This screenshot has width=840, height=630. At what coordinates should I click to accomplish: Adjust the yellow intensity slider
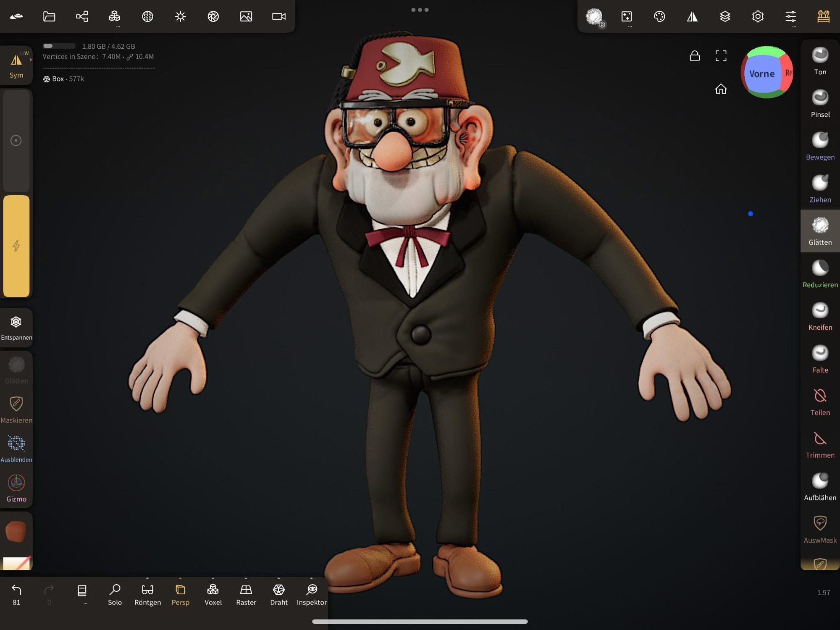[16, 246]
